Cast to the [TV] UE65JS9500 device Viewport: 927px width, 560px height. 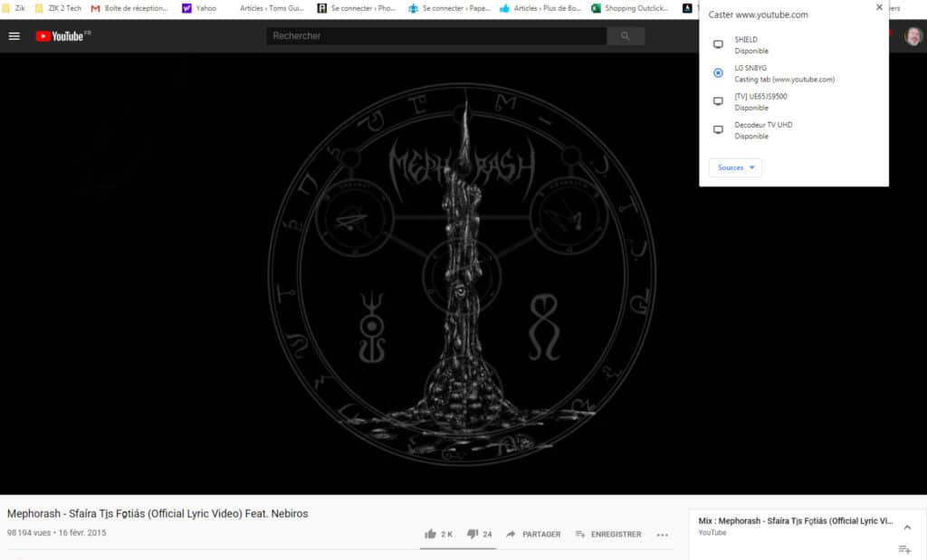(x=793, y=101)
